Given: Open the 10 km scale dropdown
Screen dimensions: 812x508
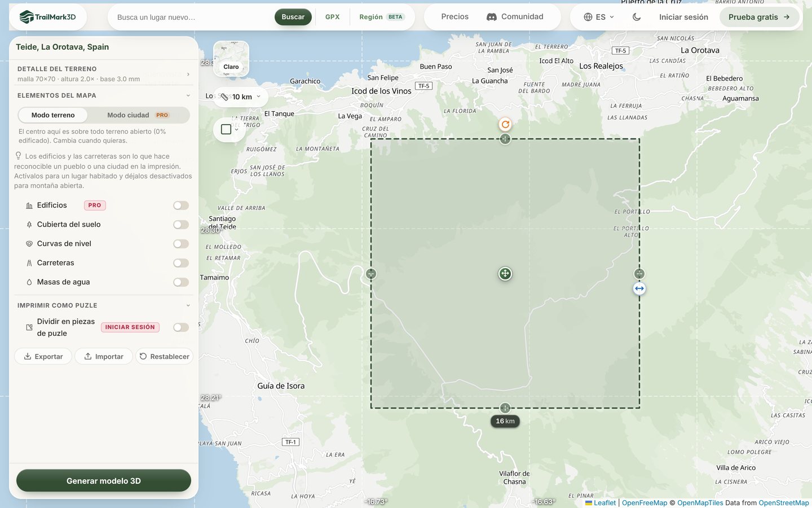Looking at the screenshot, I should (x=241, y=97).
